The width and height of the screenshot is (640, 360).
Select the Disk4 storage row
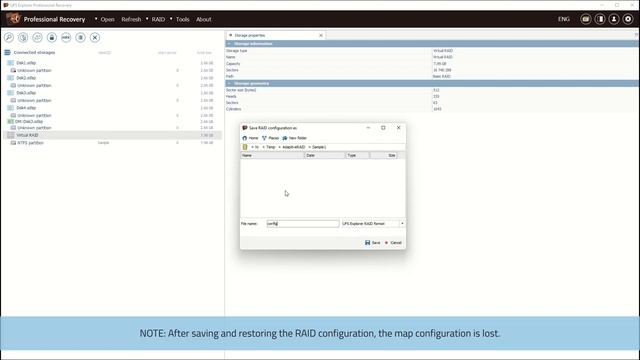(x=112, y=108)
